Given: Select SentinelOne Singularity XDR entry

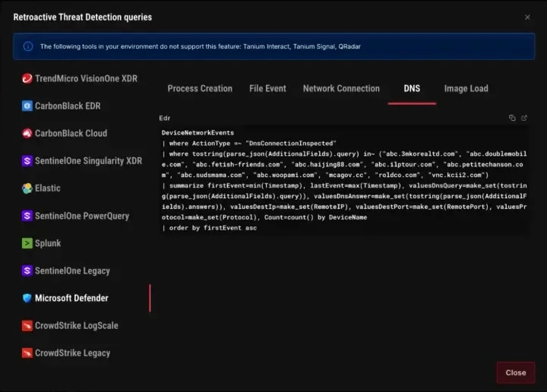Looking at the screenshot, I should click(x=82, y=161).
